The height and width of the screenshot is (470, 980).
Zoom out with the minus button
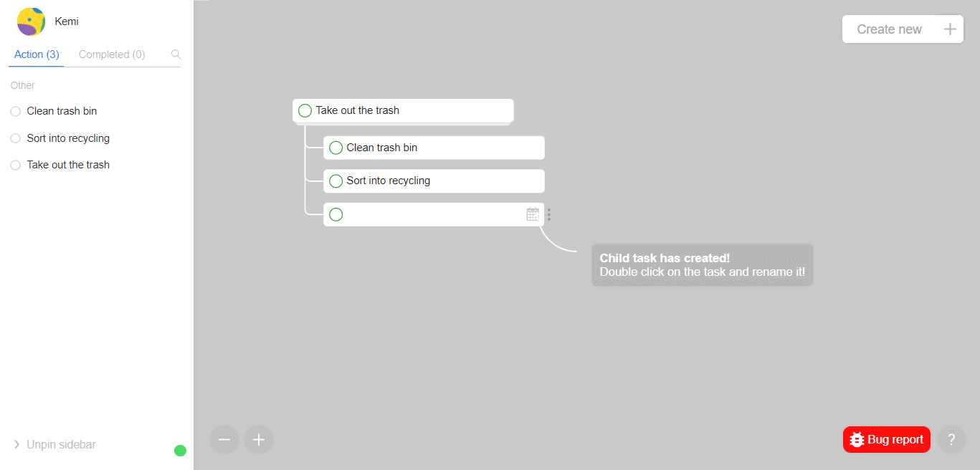point(224,439)
